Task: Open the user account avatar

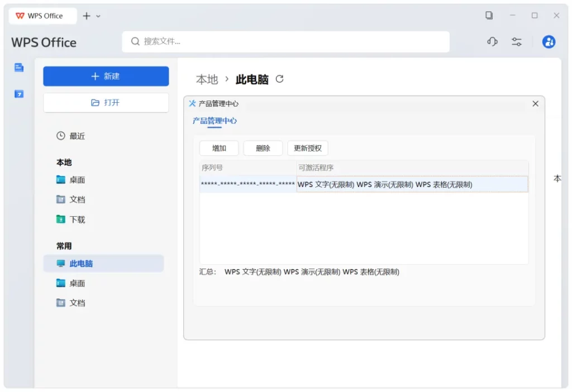Action: coord(549,41)
